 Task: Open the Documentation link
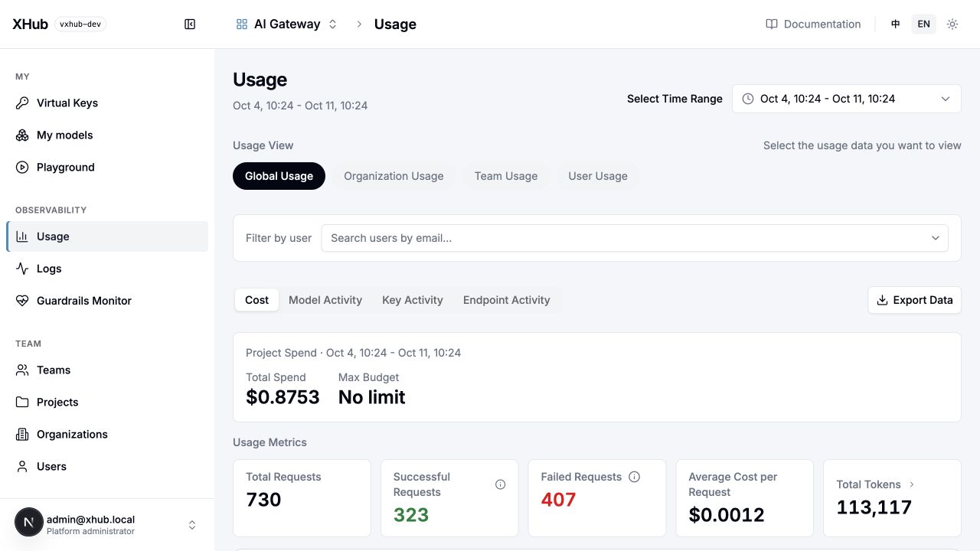tap(813, 24)
